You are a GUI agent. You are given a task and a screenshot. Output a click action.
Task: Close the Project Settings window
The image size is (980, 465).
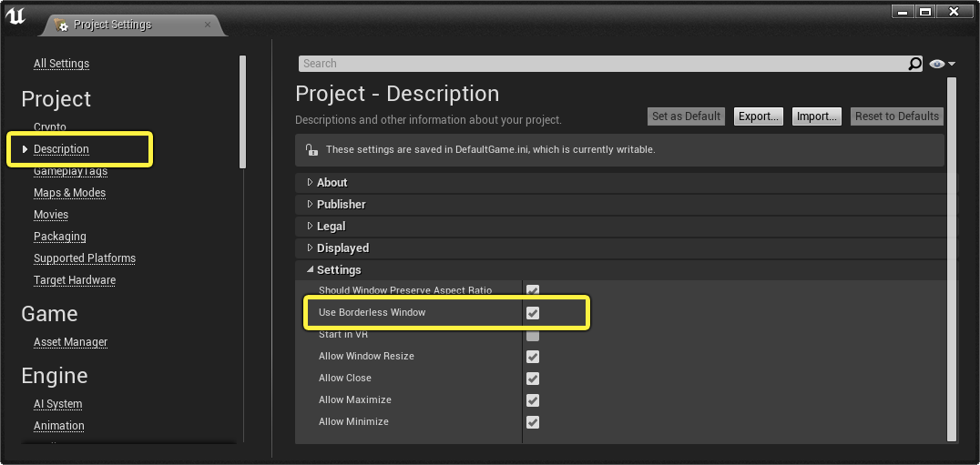954,12
